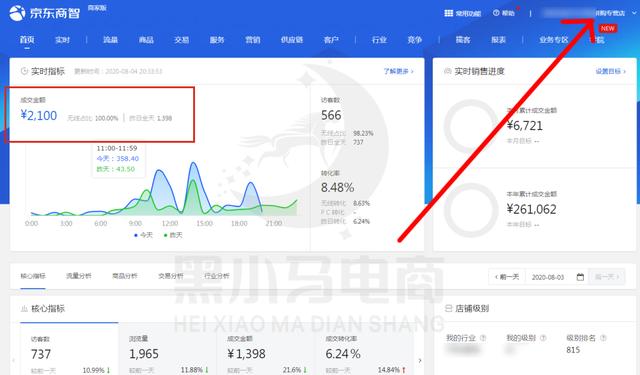The width and height of the screenshot is (640, 375).
Task: Open the 揽客 nav item
Action: (463, 40)
